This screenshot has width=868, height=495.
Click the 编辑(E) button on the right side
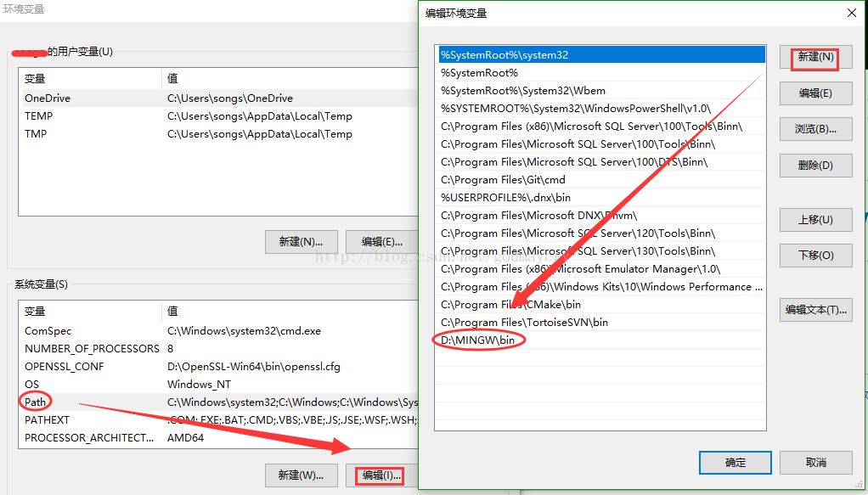coord(814,93)
